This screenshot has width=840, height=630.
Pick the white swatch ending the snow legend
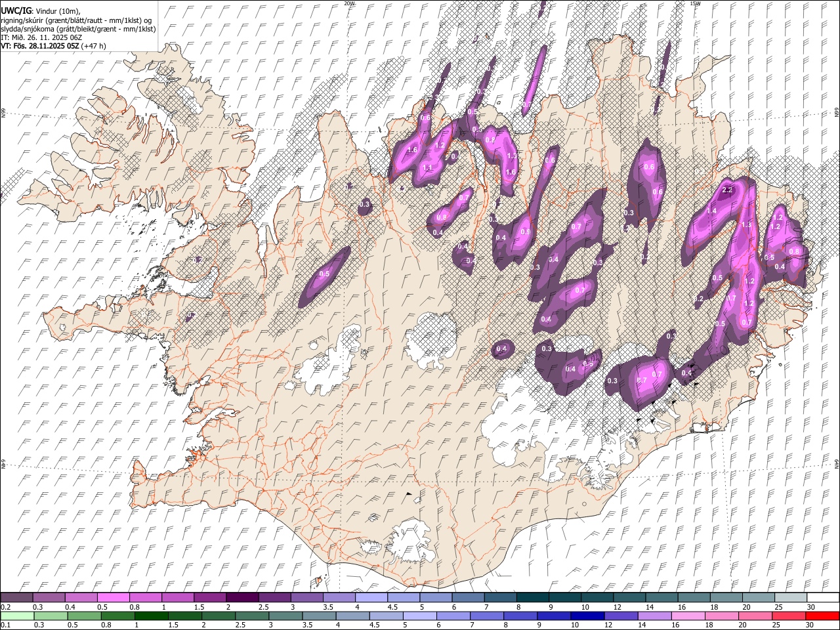tap(822, 597)
